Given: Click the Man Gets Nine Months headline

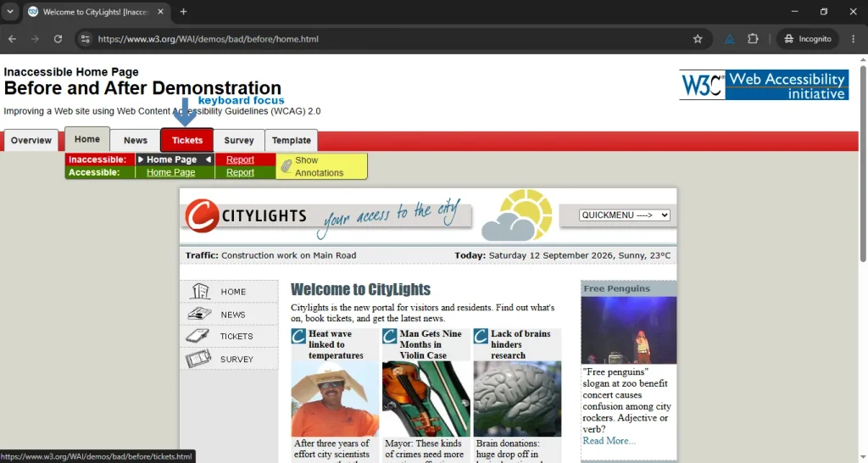Looking at the screenshot, I should click(x=430, y=344).
